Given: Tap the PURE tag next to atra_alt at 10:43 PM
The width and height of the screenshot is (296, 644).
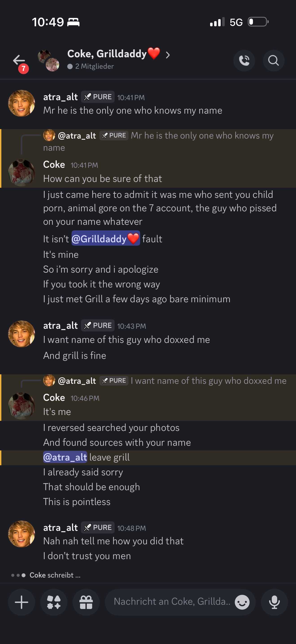Looking at the screenshot, I should click(98, 325).
